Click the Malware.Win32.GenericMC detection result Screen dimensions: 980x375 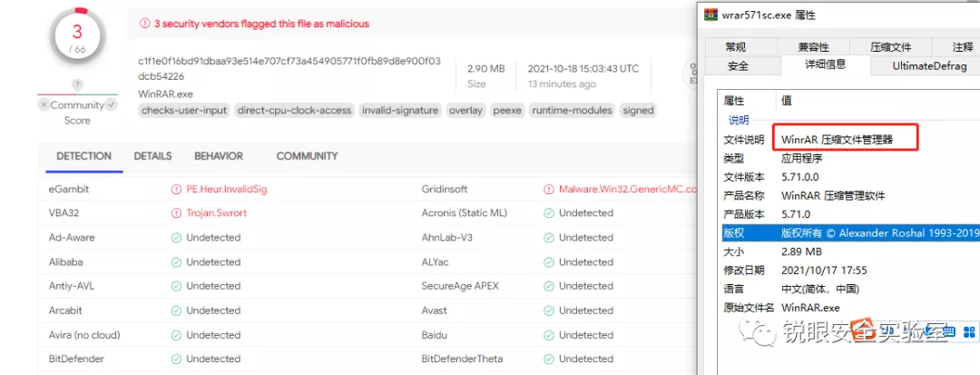628,189
